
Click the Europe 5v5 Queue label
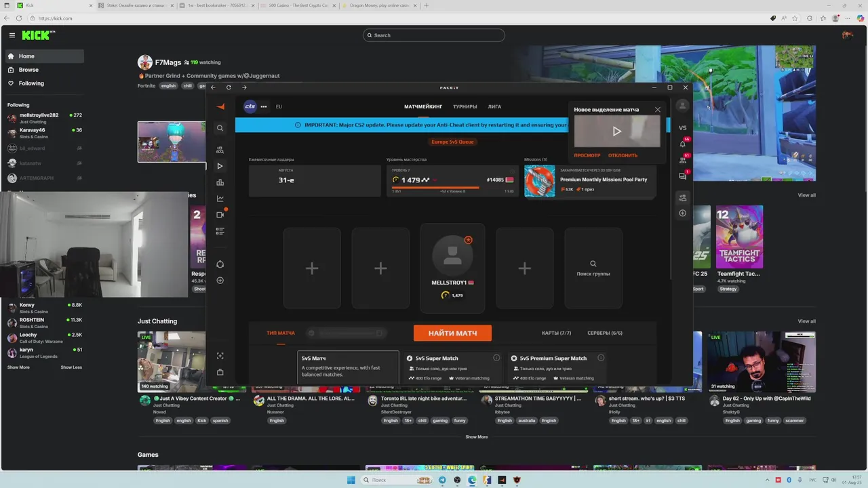[452, 142]
